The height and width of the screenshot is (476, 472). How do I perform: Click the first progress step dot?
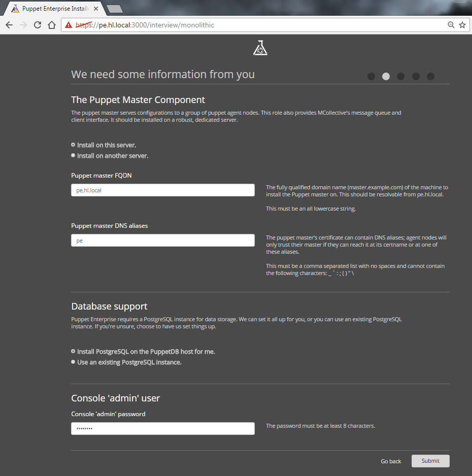pos(371,76)
